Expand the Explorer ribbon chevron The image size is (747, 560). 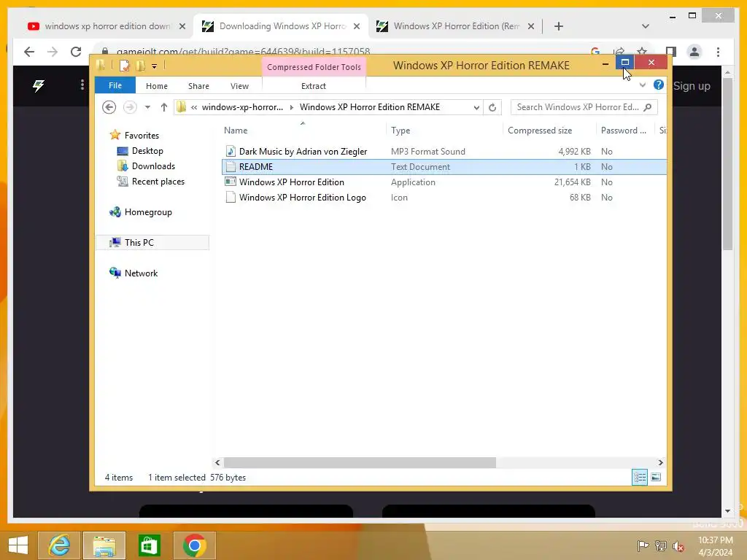(642, 85)
